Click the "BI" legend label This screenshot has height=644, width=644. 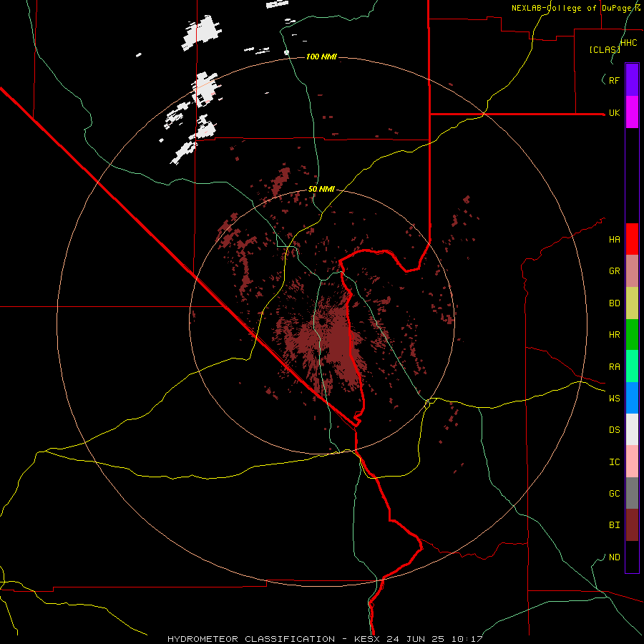click(614, 525)
